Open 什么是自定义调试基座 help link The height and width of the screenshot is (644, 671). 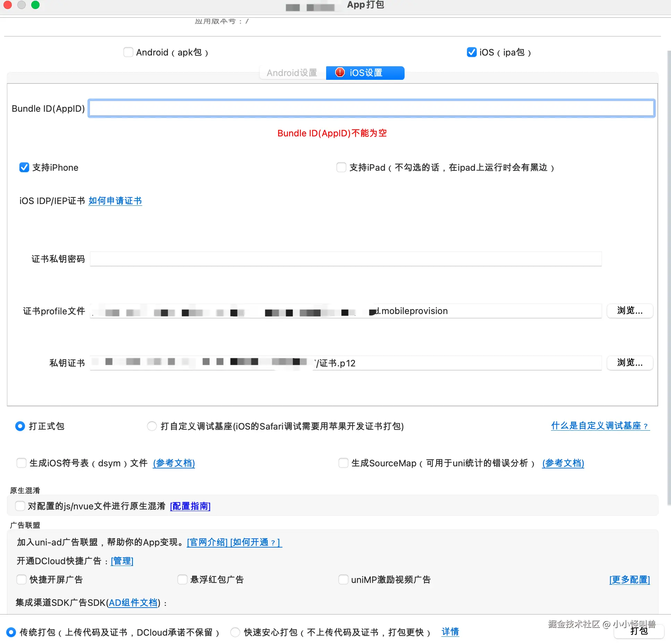(x=600, y=426)
